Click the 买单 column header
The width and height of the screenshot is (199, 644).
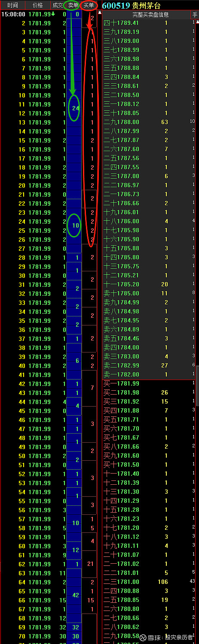pos(89,5)
